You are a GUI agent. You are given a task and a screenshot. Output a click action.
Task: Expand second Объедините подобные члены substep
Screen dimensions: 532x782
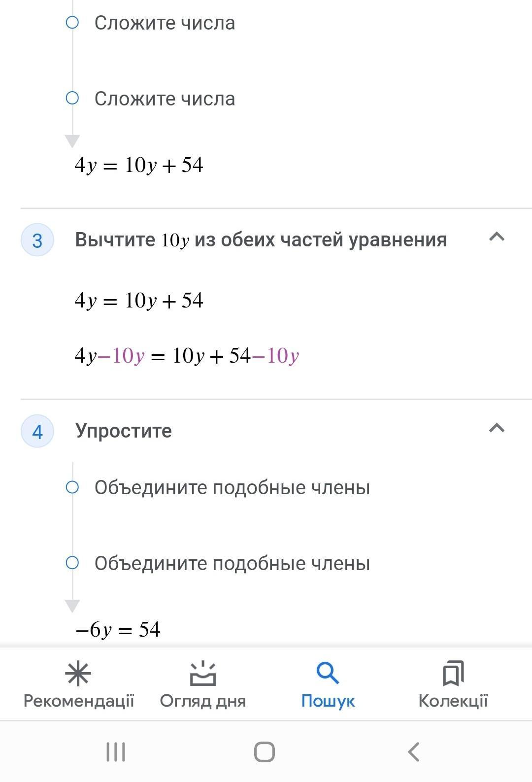232,564
